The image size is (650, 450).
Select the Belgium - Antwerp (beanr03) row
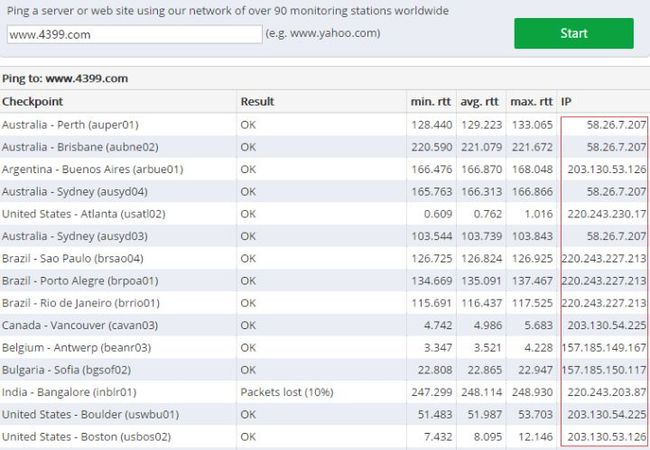point(325,347)
